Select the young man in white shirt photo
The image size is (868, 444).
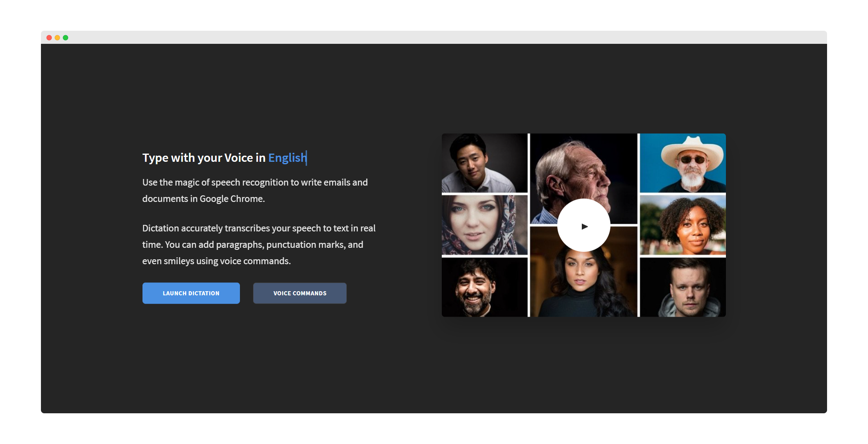tap(484, 163)
